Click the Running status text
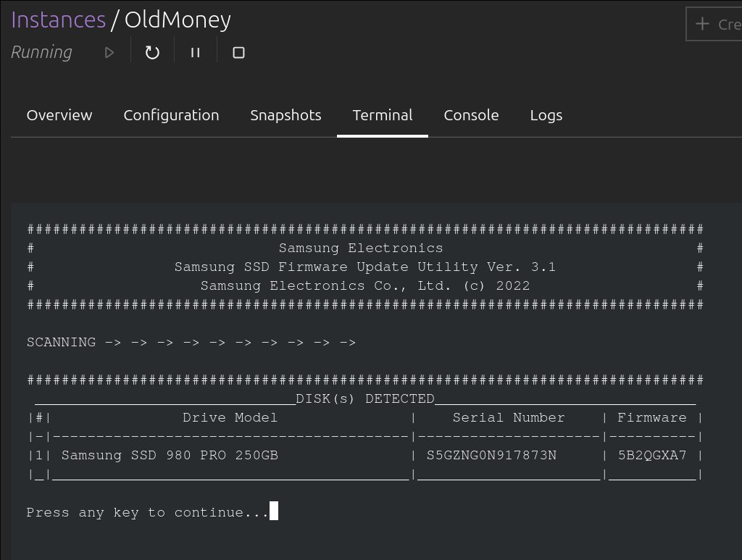Viewport: 742px width, 560px height. pyautogui.click(x=41, y=52)
